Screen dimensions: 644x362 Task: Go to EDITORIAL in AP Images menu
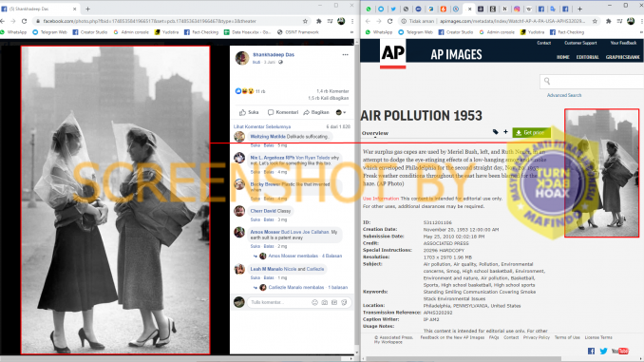pos(587,57)
